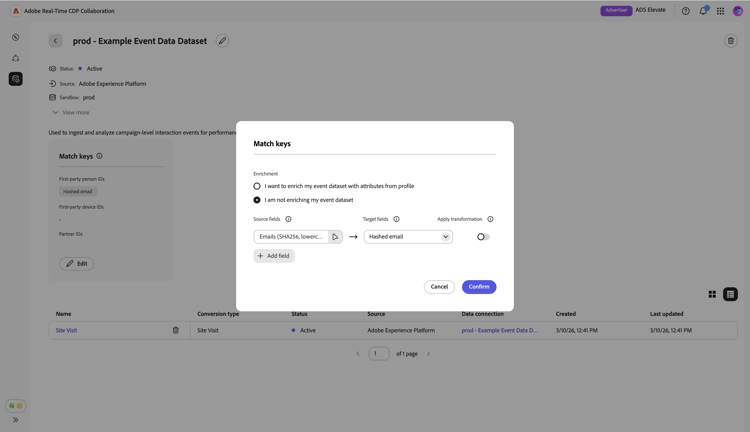
Task: Click the Emails (SHA256, lowerc... source field
Action: (x=291, y=237)
